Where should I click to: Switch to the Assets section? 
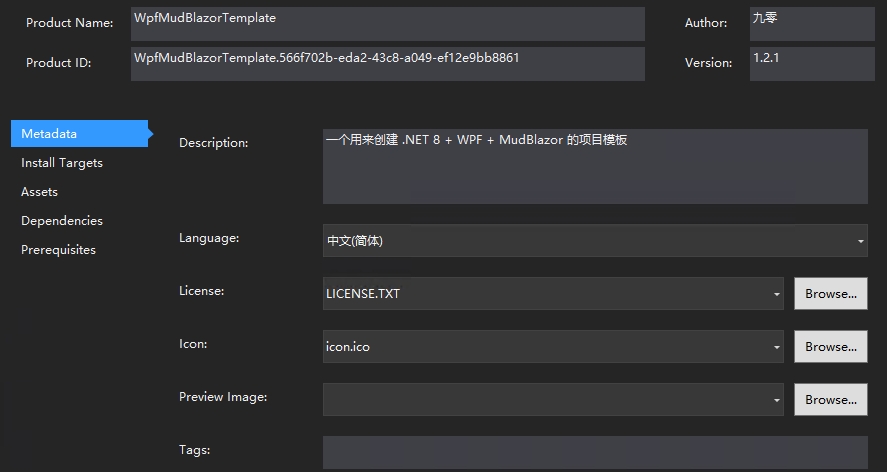[x=39, y=192]
